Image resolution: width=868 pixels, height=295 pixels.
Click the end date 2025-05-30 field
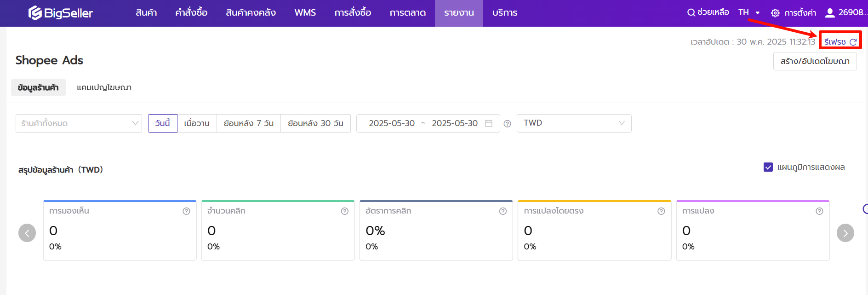click(x=455, y=123)
